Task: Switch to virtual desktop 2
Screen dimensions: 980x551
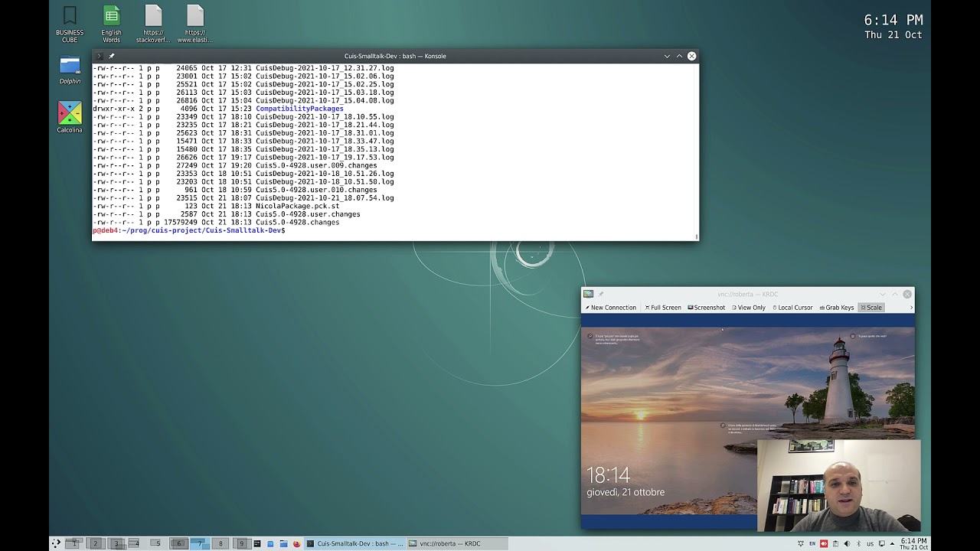Action: pyautogui.click(x=95, y=543)
